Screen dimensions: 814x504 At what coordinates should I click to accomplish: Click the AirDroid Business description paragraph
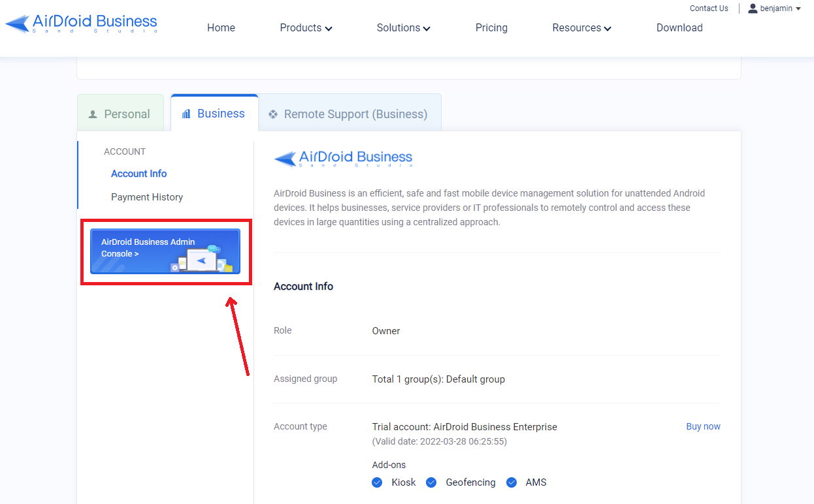(x=490, y=208)
